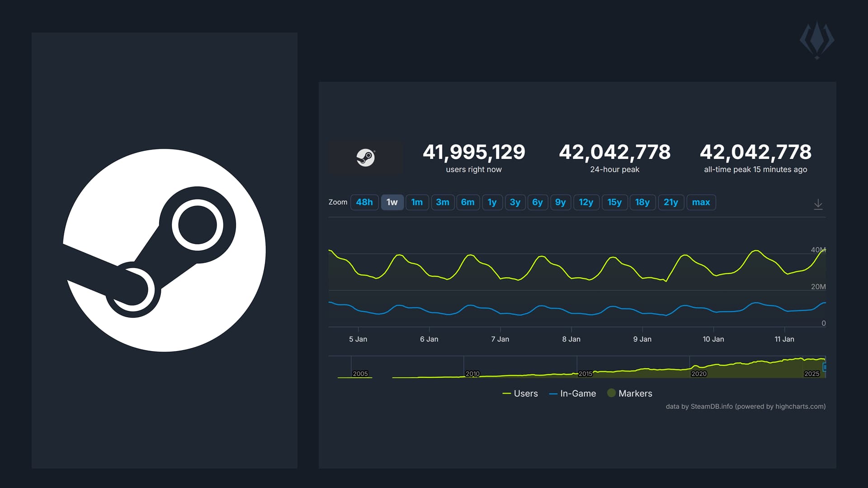Click the Markers legend dot

click(613, 394)
